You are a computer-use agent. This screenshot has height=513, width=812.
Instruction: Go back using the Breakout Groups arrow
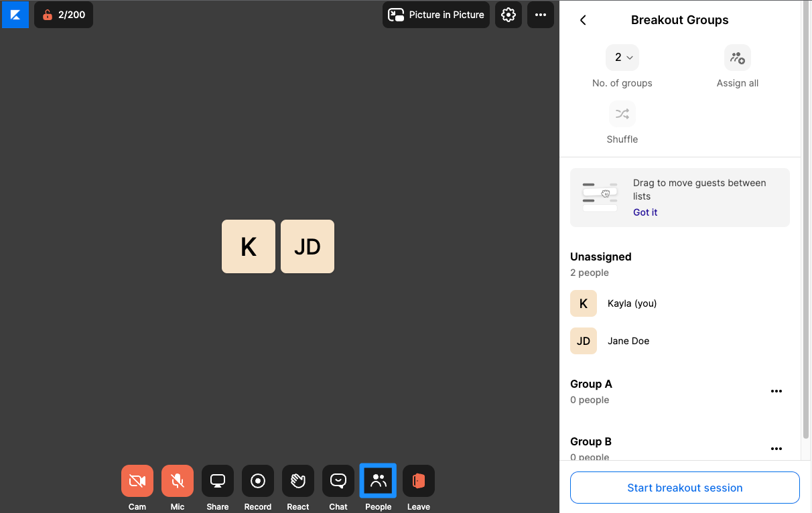tap(583, 20)
